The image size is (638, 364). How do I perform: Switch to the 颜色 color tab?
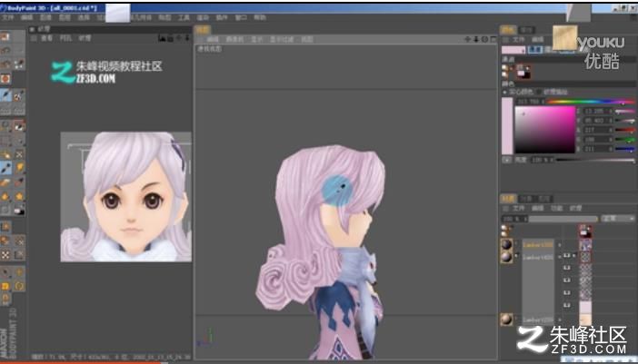point(508,30)
